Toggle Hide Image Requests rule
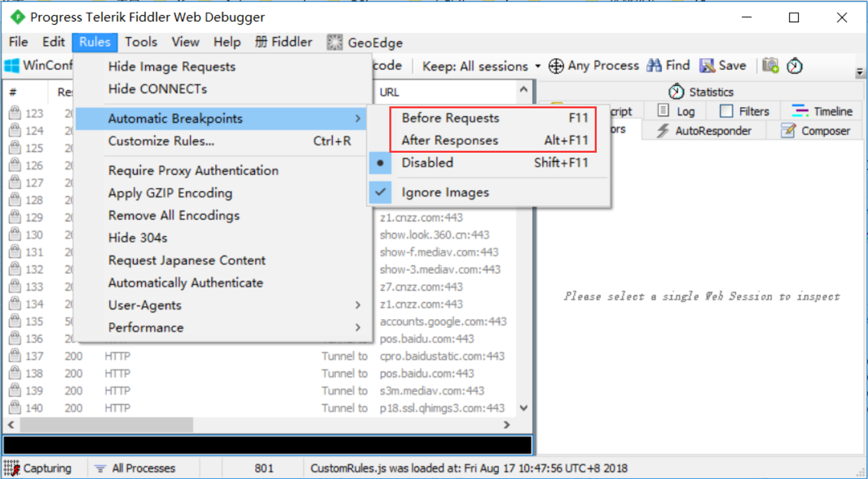The width and height of the screenshot is (868, 479). [223, 67]
